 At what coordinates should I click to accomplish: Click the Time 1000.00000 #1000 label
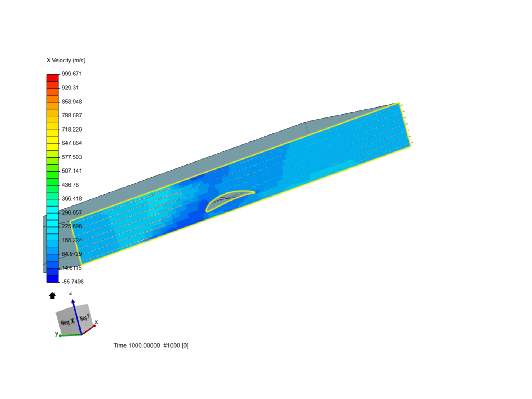point(151,345)
